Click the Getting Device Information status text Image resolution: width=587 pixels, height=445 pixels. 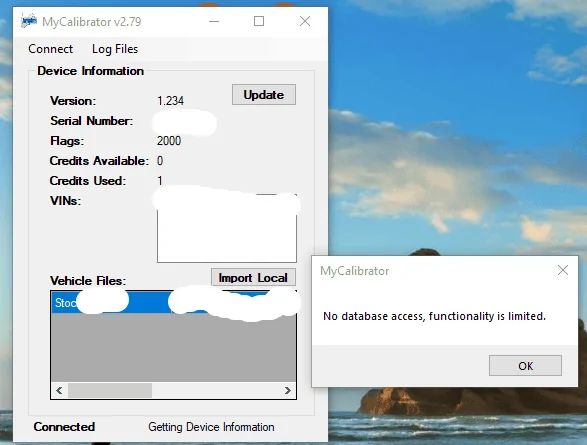tap(211, 427)
